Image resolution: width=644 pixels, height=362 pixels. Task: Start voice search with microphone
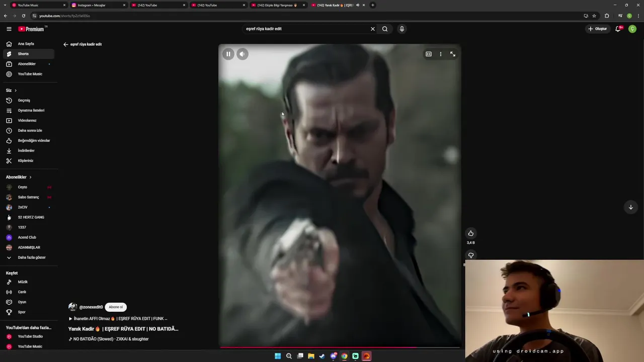(401, 29)
